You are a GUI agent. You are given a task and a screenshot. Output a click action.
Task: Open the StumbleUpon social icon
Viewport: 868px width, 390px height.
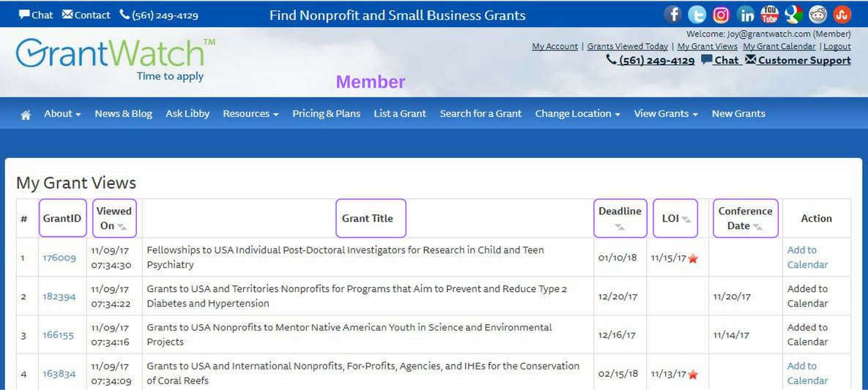842,15
